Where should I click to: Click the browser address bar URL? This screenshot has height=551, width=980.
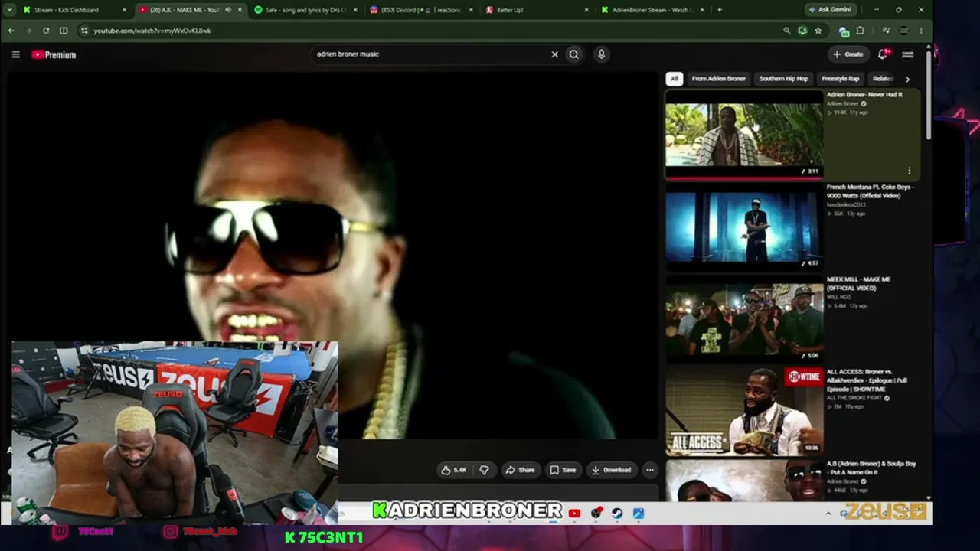click(x=152, y=31)
